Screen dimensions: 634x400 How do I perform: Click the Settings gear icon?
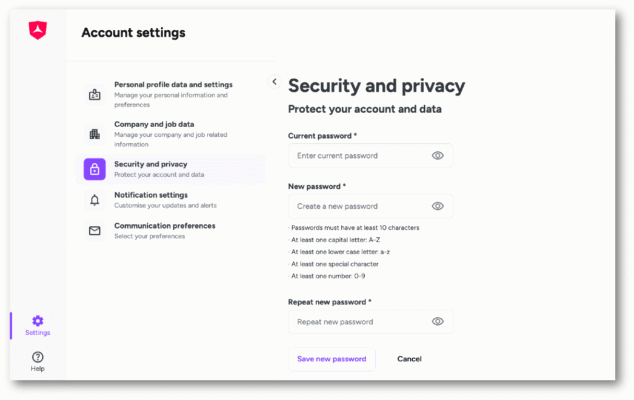(x=37, y=321)
